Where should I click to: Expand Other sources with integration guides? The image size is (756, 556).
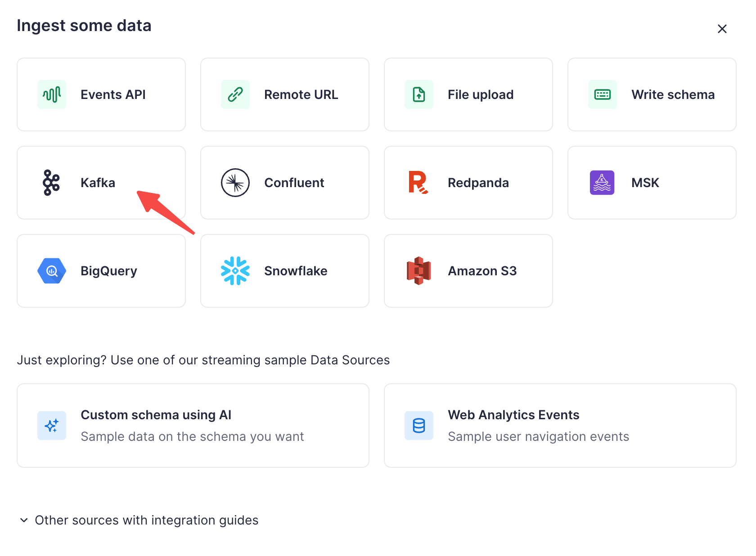[146, 520]
